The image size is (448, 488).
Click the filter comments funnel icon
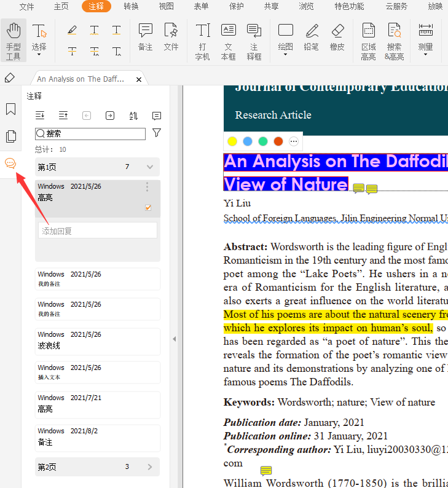pyautogui.click(x=157, y=133)
